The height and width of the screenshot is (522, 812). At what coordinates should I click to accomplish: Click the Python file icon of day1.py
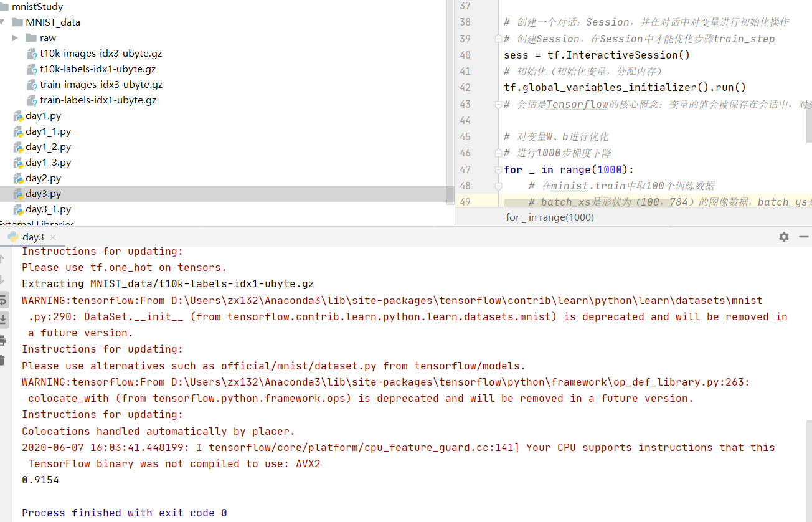click(x=19, y=116)
